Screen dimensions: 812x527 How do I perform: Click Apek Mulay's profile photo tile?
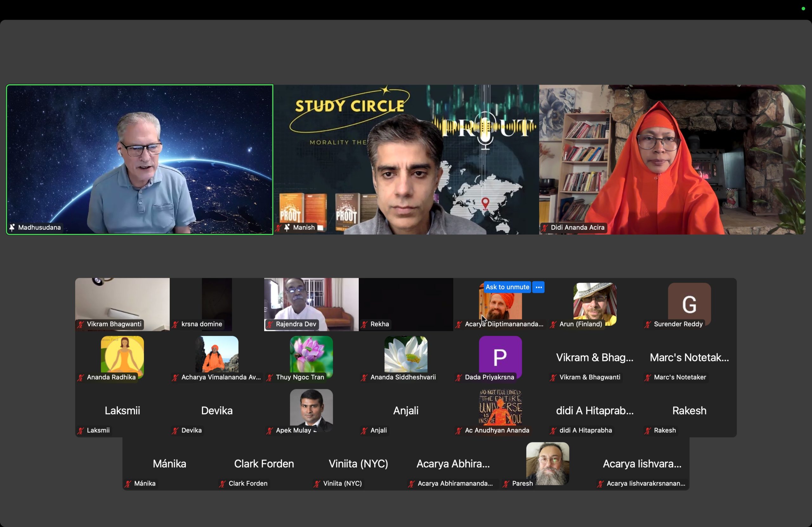click(x=311, y=408)
